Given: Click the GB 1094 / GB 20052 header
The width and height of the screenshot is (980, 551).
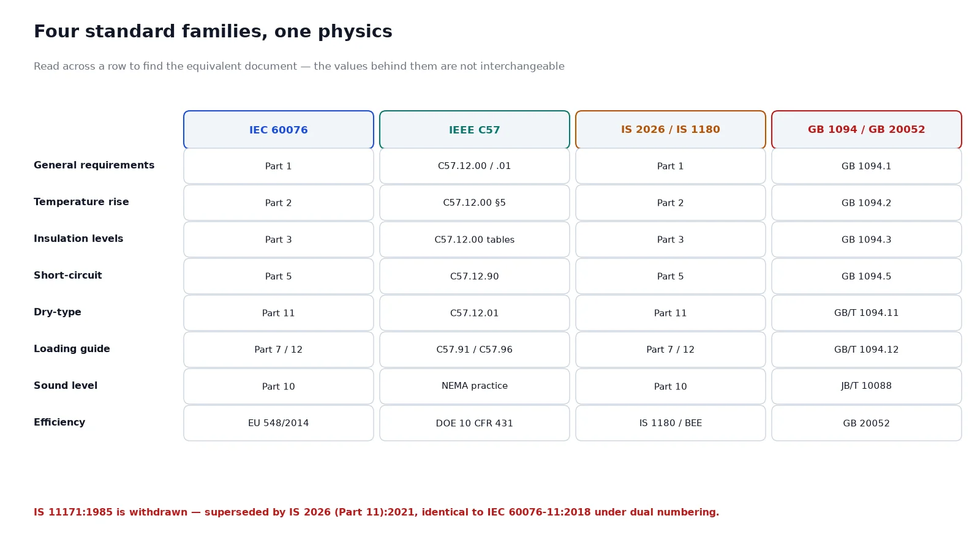Looking at the screenshot, I should [867, 130].
